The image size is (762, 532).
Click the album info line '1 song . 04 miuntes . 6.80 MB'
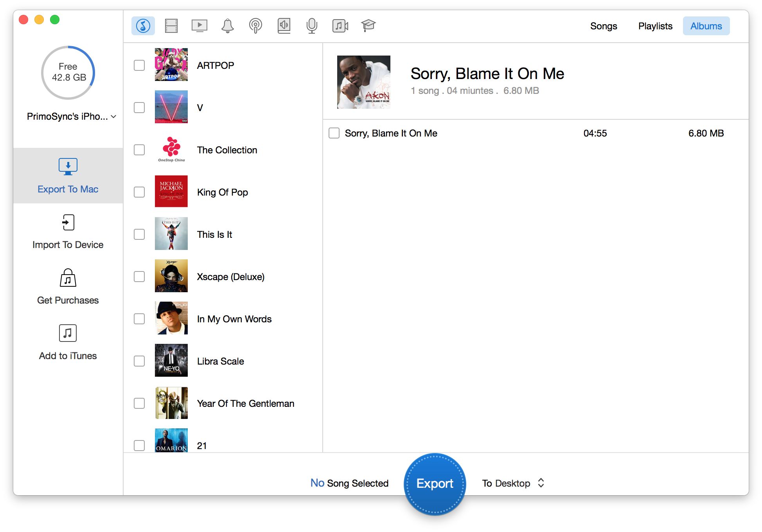475,91
